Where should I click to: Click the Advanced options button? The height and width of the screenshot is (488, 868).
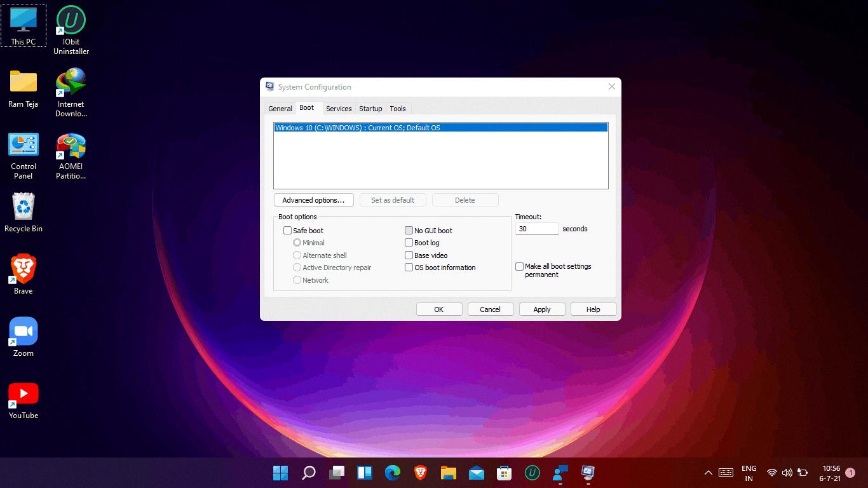(x=313, y=200)
